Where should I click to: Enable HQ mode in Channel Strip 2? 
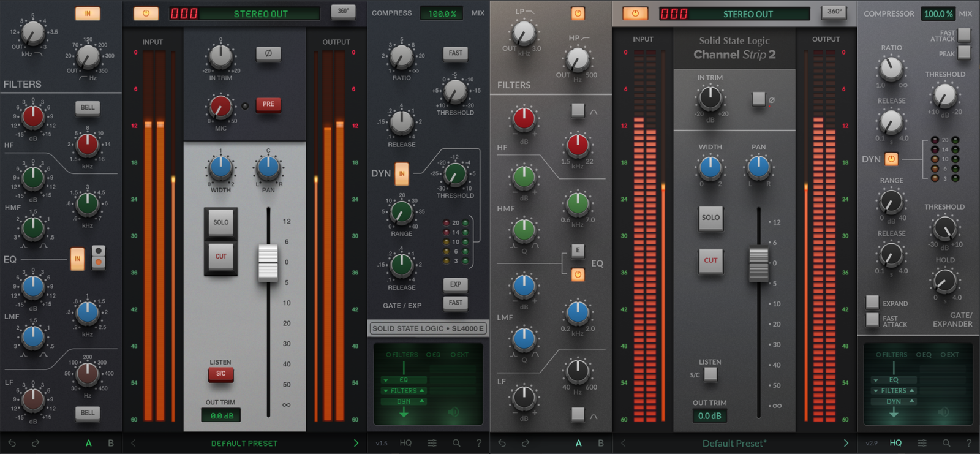(895, 443)
